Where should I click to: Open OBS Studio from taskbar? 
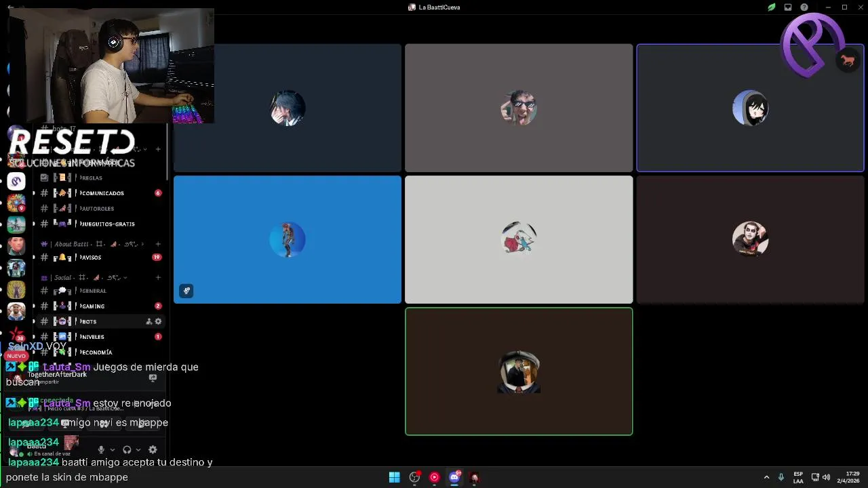(x=414, y=477)
